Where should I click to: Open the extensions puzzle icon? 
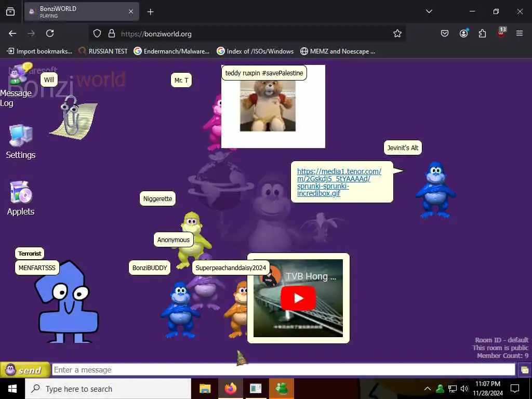click(482, 33)
